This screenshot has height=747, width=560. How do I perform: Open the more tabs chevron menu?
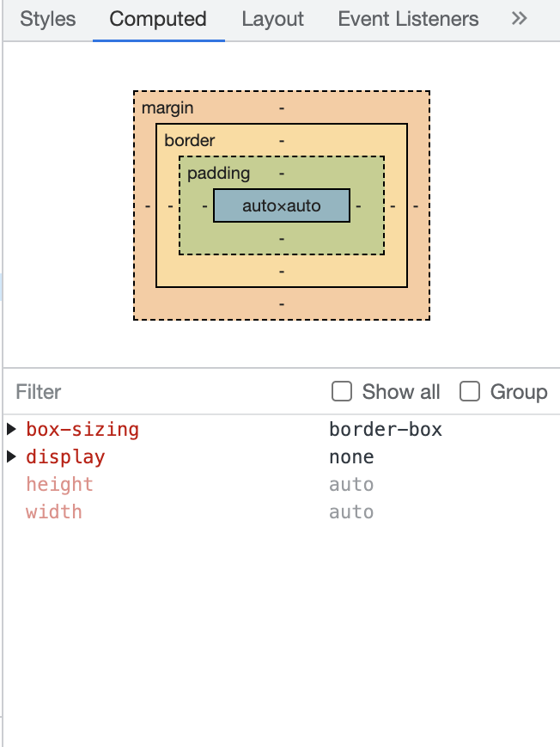click(x=519, y=19)
